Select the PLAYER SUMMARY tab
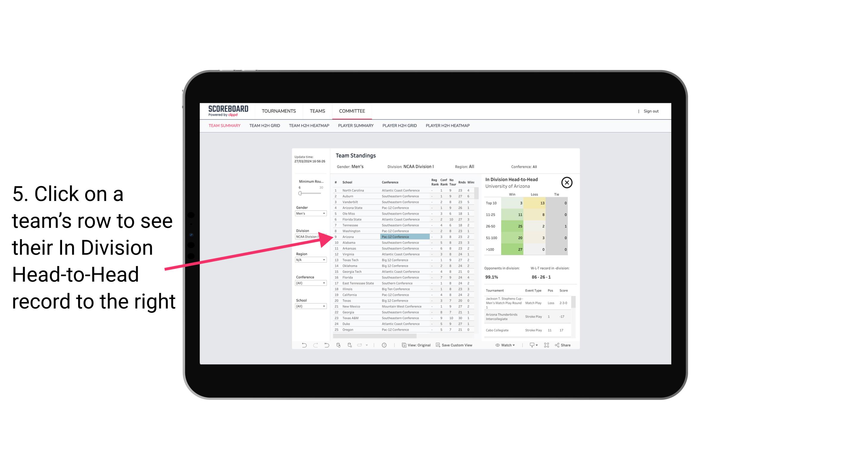The height and width of the screenshot is (467, 868). [356, 125]
